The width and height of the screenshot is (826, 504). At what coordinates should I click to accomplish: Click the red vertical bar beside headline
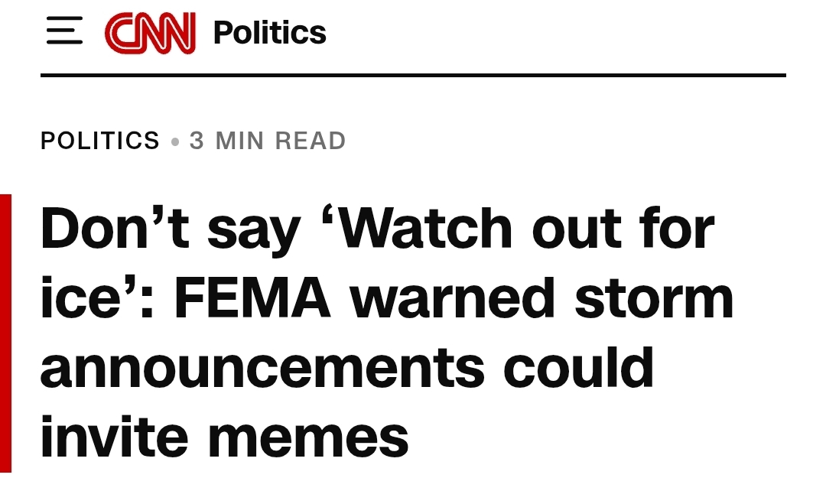tap(5, 333)
